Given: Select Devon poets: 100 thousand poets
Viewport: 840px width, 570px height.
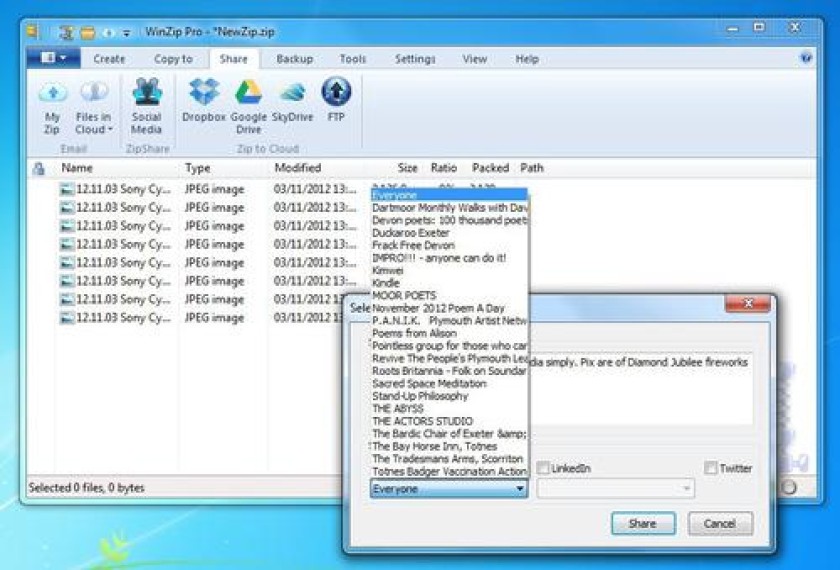Looking at the screenshot, I should tap(449, 220).
